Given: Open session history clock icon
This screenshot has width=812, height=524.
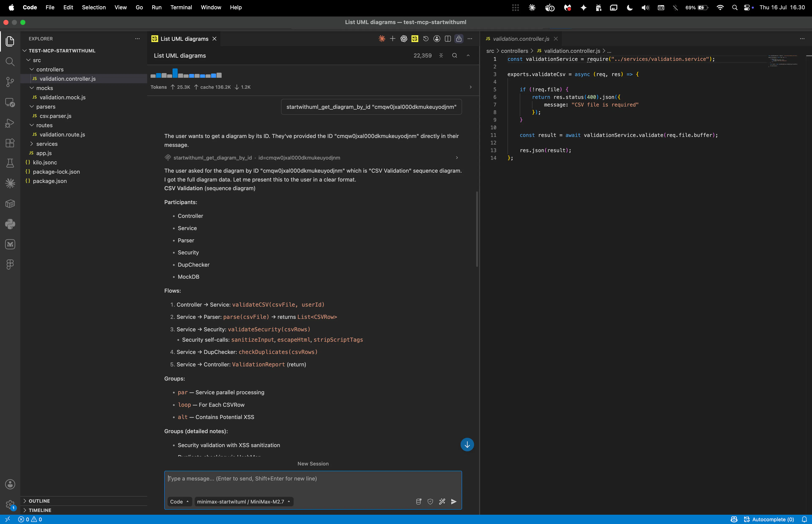Looking at the screenshot, I should point(426,39).
